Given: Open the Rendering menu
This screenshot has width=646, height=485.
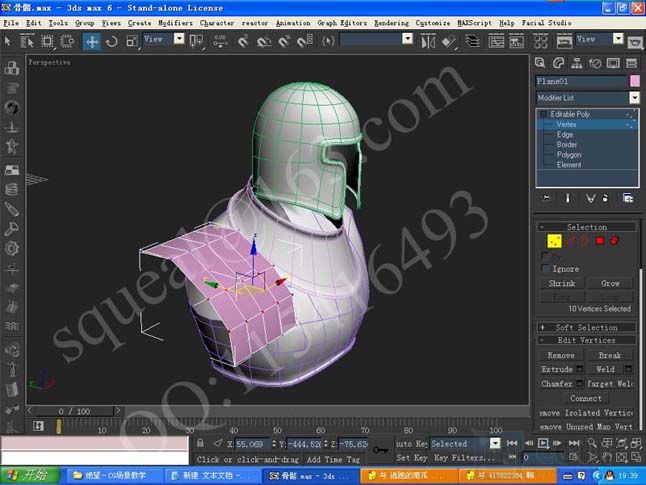Looking at the screenshot, I should [x=391, y=23].
